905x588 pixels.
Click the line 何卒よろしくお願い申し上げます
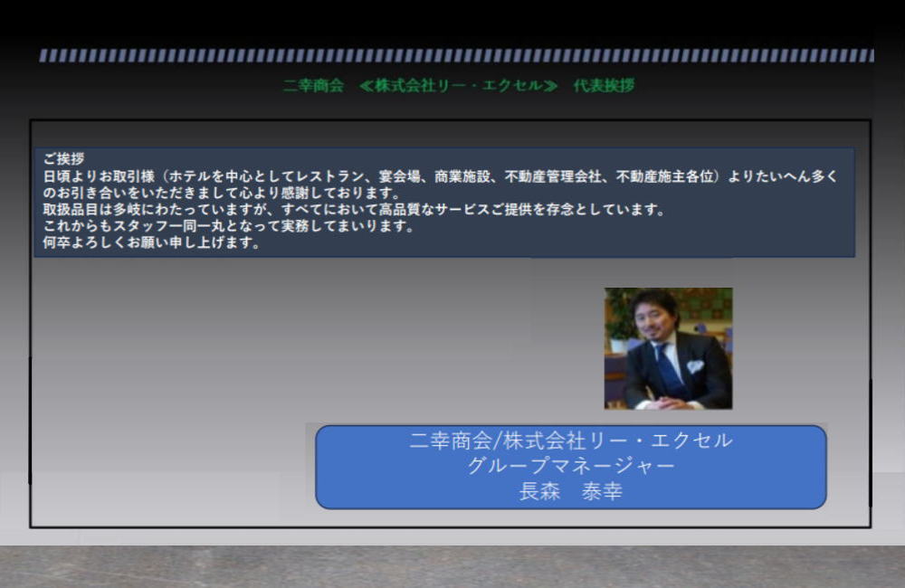click(x=152, y=242)
